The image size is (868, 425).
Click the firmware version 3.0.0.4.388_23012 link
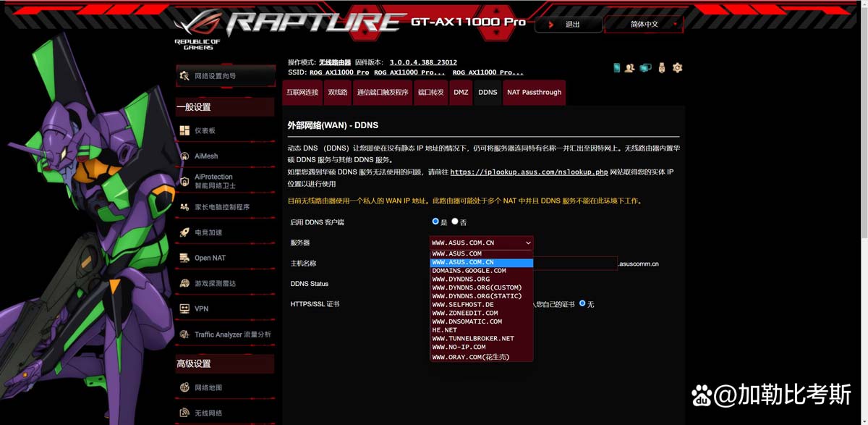point(423,62)
